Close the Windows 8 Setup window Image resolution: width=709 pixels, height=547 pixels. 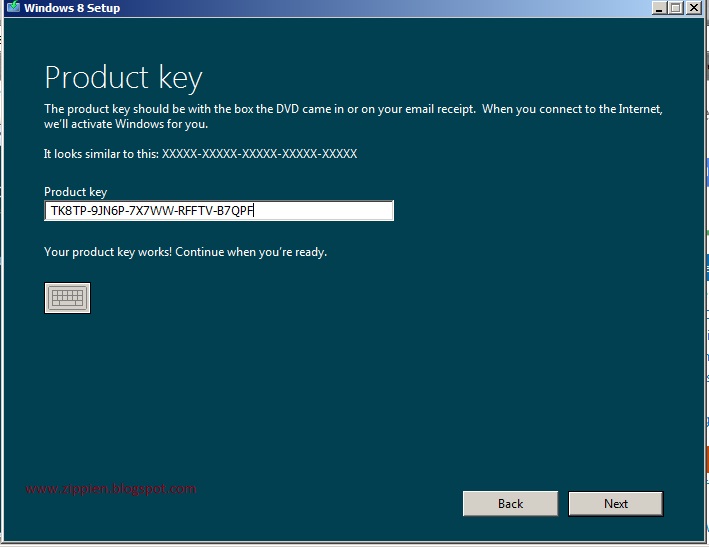(x=694, y=8)
